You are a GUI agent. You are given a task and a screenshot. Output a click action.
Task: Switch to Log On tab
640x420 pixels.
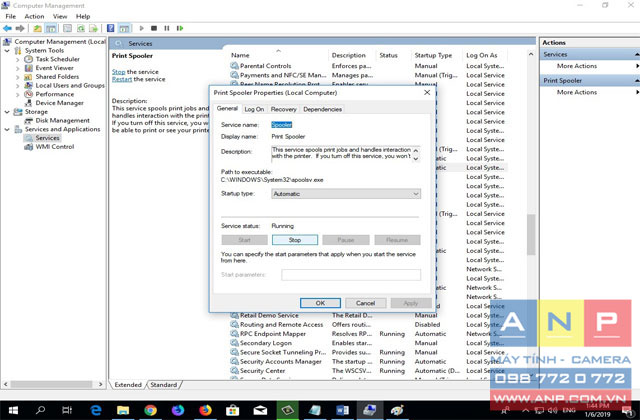[254, 109]
